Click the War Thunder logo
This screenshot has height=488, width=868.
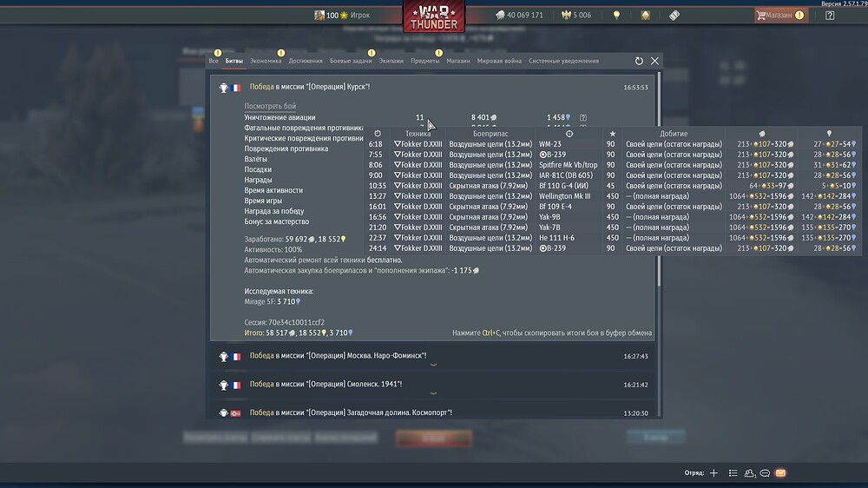pyautogui.click(x=434, y=16)
